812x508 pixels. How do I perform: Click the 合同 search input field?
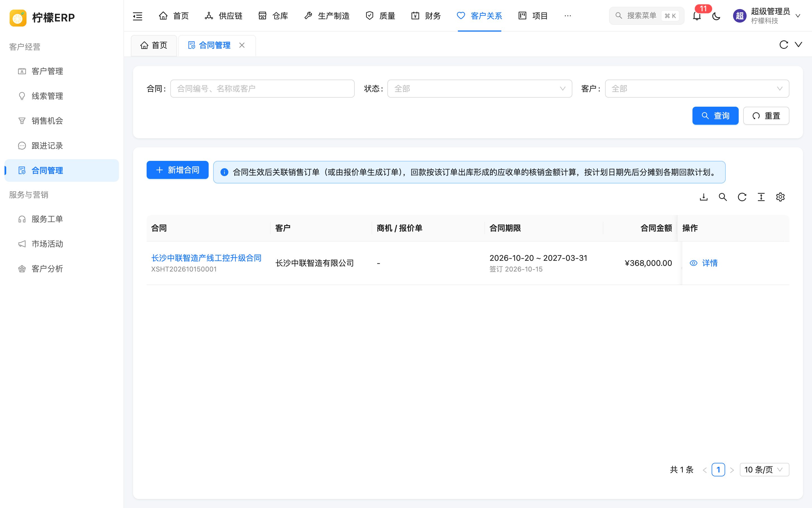(x=262, y=89)
